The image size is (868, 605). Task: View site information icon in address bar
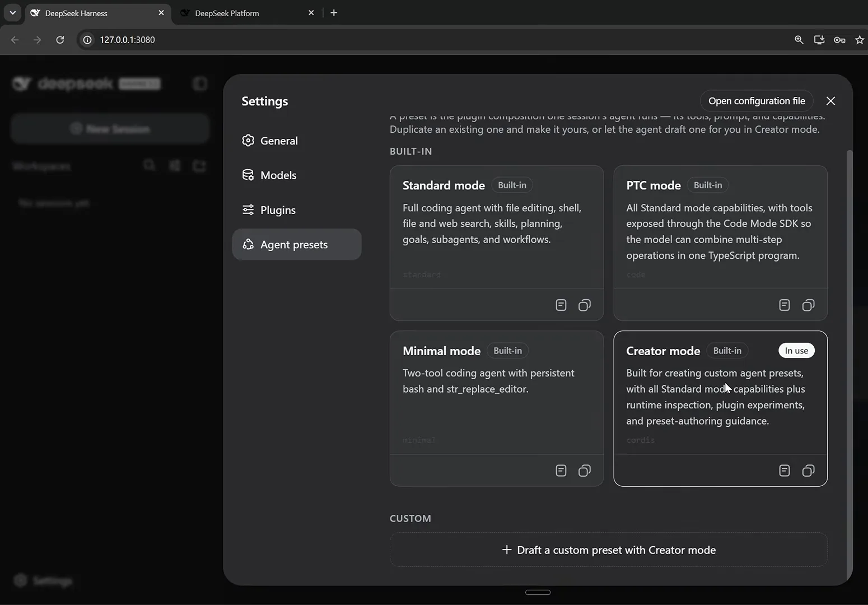87,40
